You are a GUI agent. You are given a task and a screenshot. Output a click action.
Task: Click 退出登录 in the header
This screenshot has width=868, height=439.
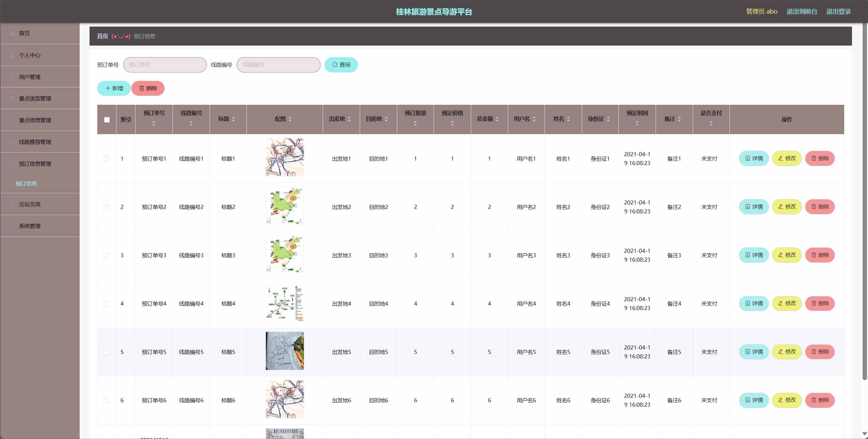point(838,12)
